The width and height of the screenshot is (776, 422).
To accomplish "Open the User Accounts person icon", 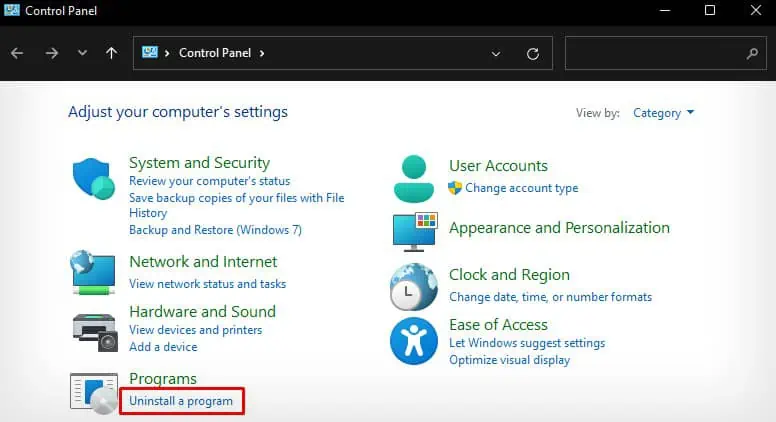I will point(414,178).
